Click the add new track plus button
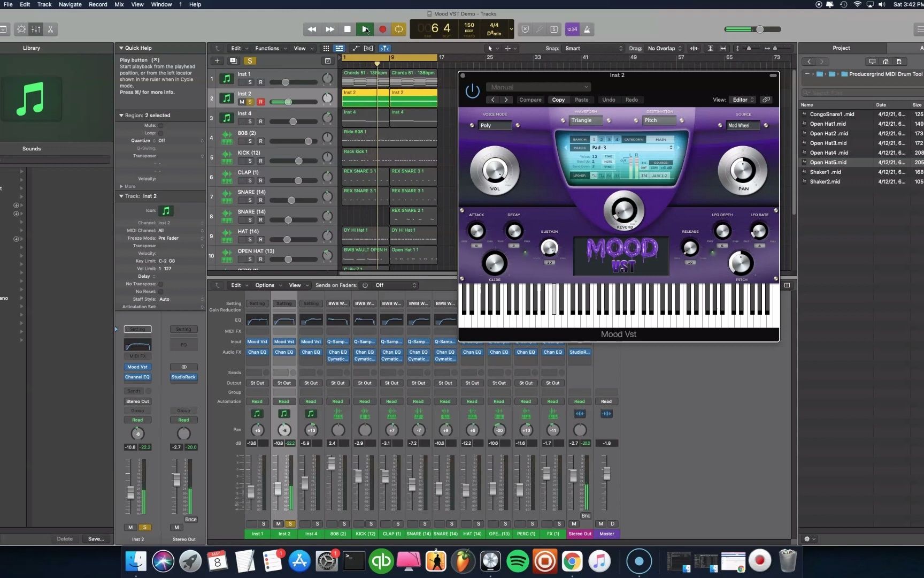Image resolution: width=924 pixels, height=578 pixels. click(217, 61)
